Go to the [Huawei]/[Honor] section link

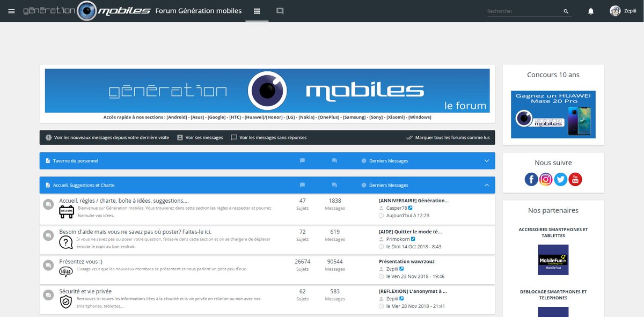(x=264, y=117)
